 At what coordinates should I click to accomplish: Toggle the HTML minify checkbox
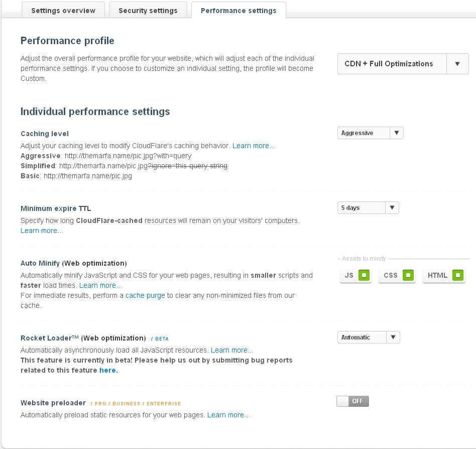457,275
